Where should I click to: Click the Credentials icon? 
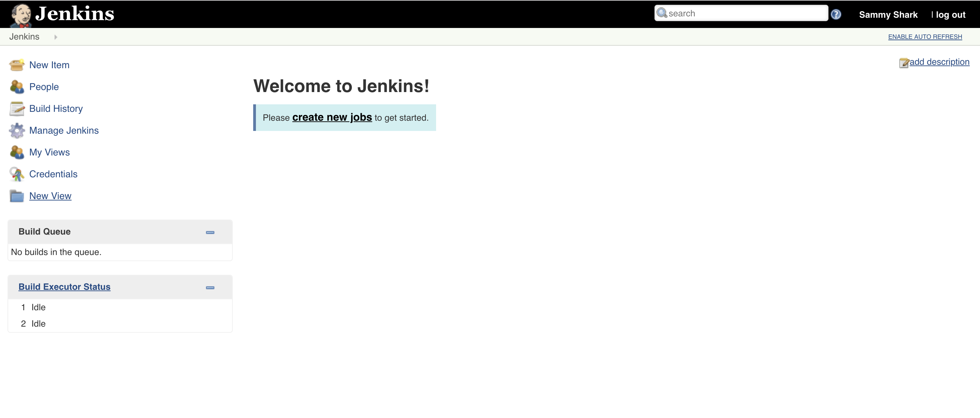17,174
